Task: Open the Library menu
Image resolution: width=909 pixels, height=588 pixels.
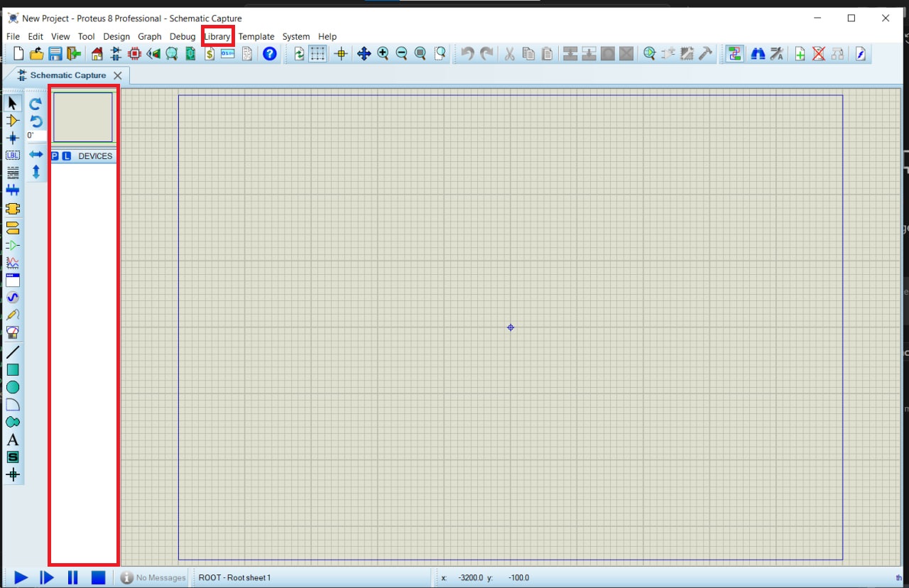Action: coord(217,36)
